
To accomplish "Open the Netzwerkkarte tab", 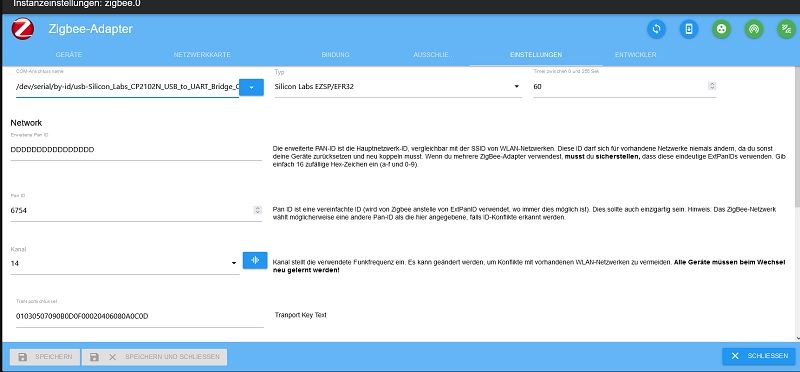I will [x=202, y=55].
